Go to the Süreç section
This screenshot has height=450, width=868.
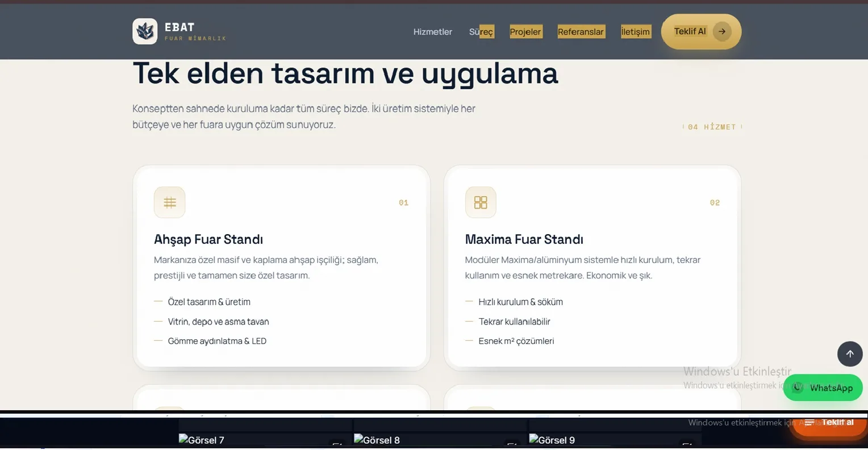481,32
